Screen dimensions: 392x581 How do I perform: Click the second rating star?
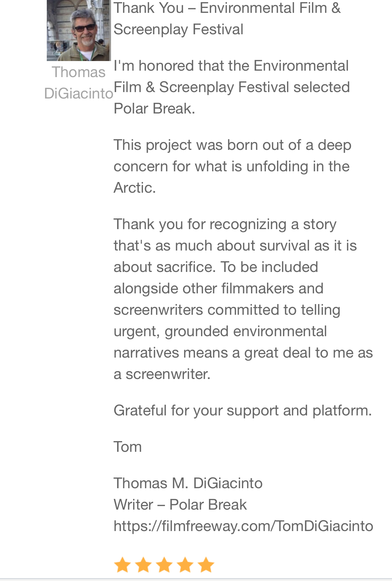click(x=143, y=565)
